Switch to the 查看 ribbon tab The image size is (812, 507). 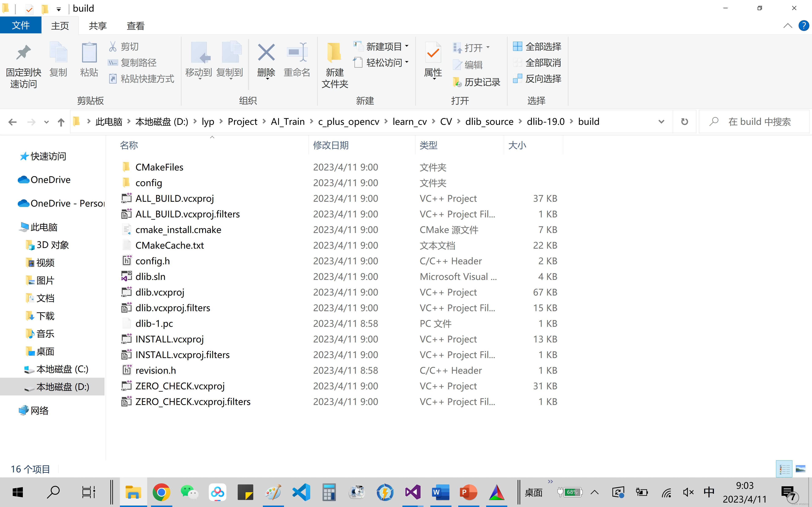point(135,25)
